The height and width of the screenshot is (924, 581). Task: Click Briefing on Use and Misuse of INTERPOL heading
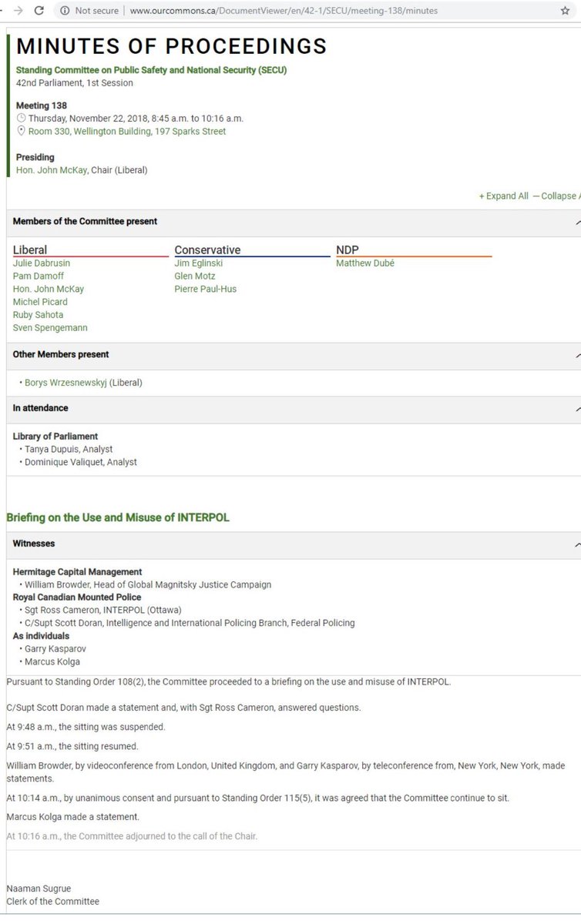[x=118, y=518]
